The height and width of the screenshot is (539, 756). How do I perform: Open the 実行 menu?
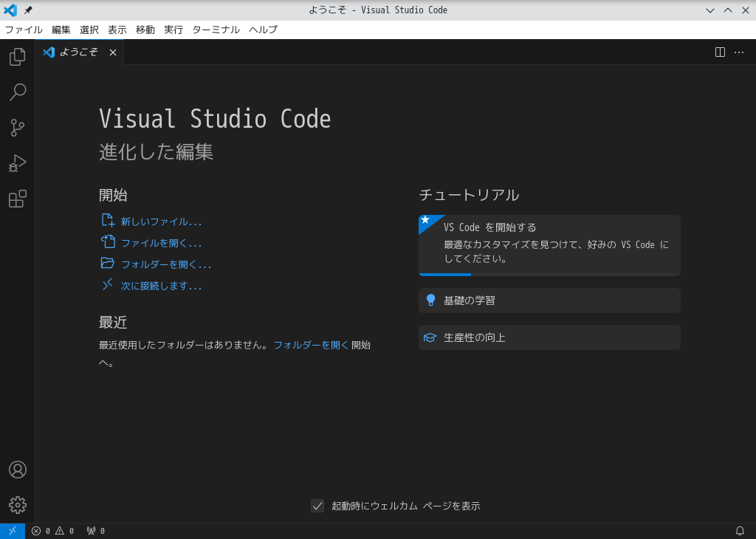[x=173, y=30]
